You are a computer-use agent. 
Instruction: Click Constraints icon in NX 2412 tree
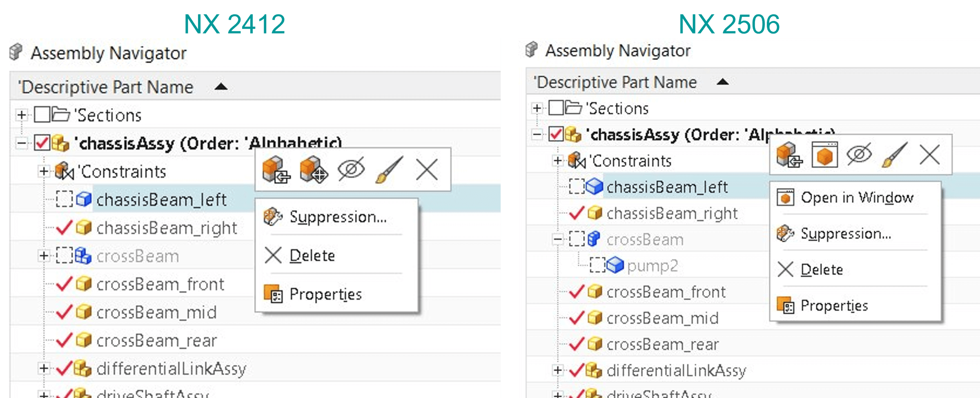point(64,171)
